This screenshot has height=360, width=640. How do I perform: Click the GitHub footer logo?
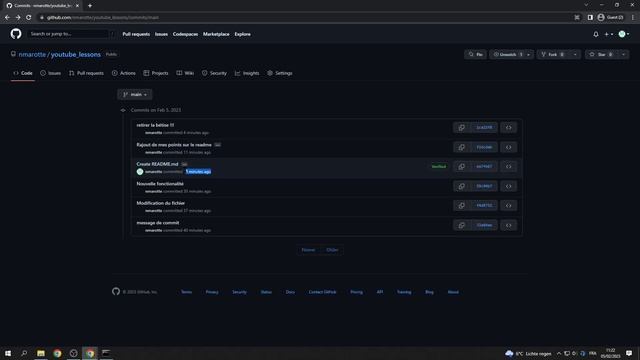(x=116, y=291)
